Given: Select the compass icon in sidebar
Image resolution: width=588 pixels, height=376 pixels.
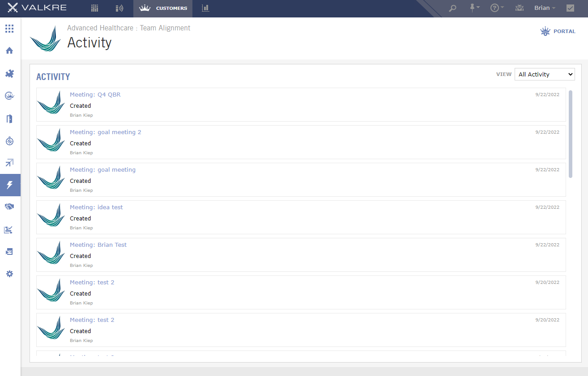Looking at the screenshot, I should [x=9, y=141].
